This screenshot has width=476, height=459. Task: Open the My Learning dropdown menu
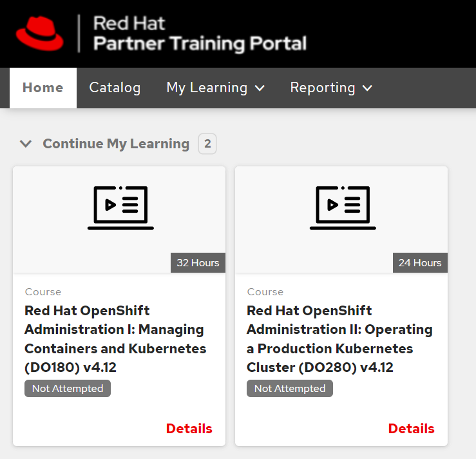click(x=207, y=88)
